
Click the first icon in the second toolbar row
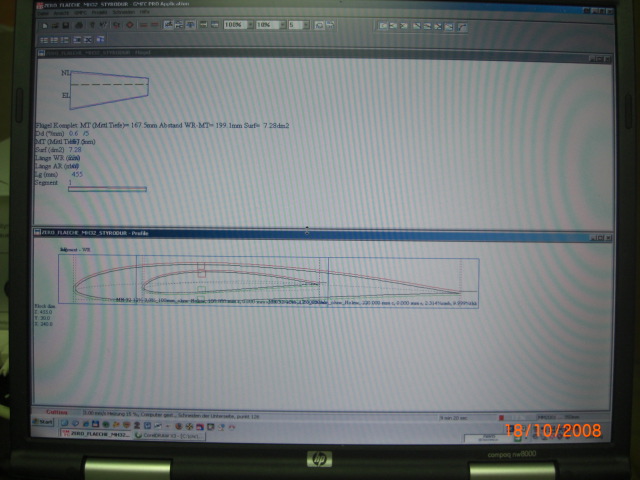(46, 37)
